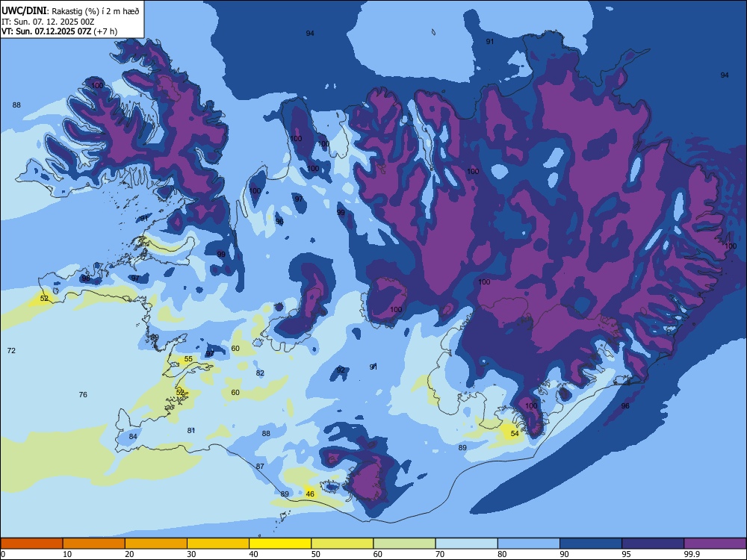Click the map value '82'

(260, 373)
